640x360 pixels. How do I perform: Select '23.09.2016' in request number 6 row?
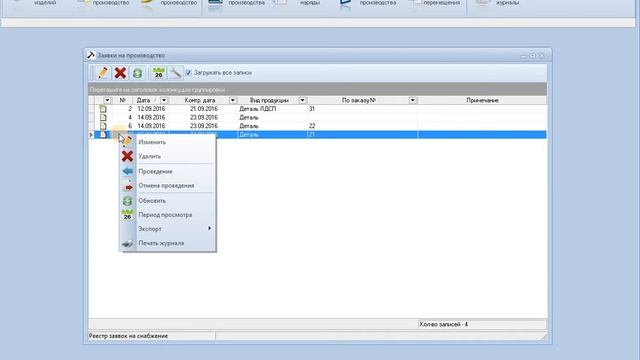click(x=204, y=126)
